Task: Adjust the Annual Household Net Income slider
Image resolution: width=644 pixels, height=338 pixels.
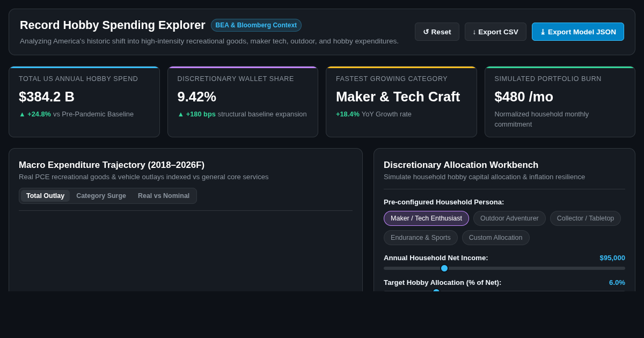Action: [x=504, y=268]
